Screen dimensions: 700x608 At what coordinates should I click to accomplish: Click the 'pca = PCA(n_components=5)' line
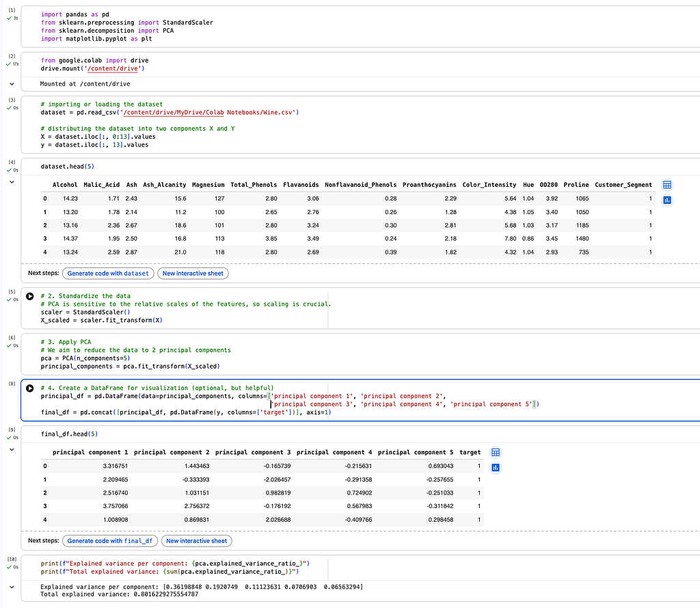pyautogui.click(x=85, y=358)
